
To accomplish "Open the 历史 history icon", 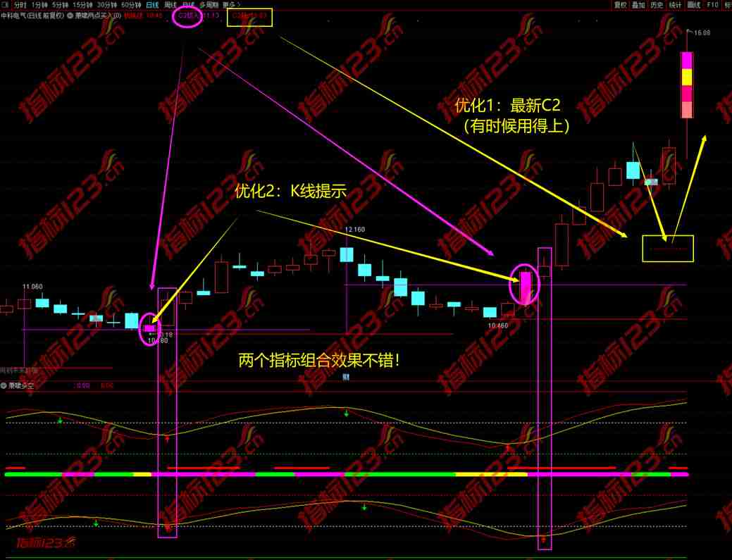I will click(x=657, y=5).
